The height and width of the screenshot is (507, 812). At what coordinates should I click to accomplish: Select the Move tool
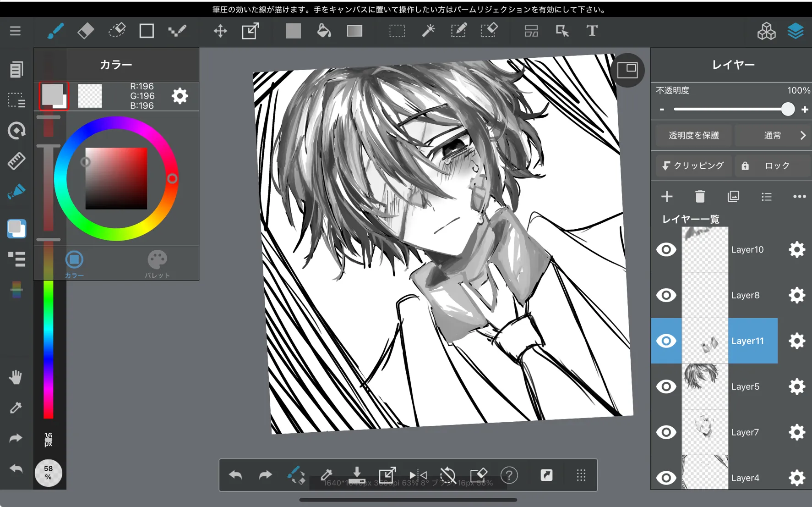(x=220, y=31)
